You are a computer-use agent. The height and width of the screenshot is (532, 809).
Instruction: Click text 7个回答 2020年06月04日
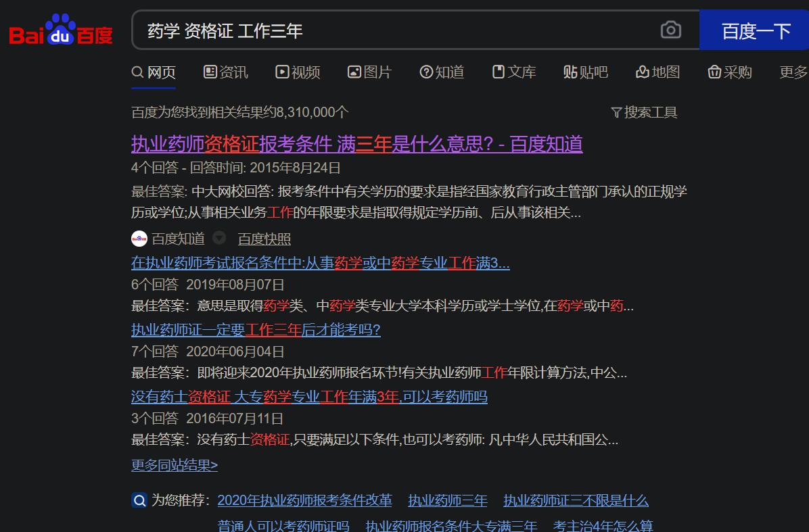tap(208, 352)
